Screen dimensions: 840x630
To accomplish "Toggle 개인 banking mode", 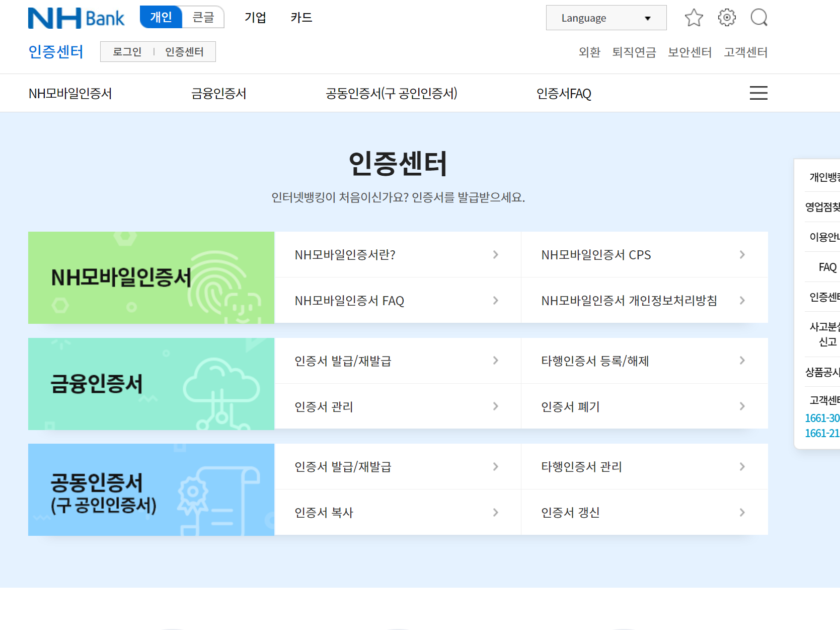I will (x=161, y=17).
